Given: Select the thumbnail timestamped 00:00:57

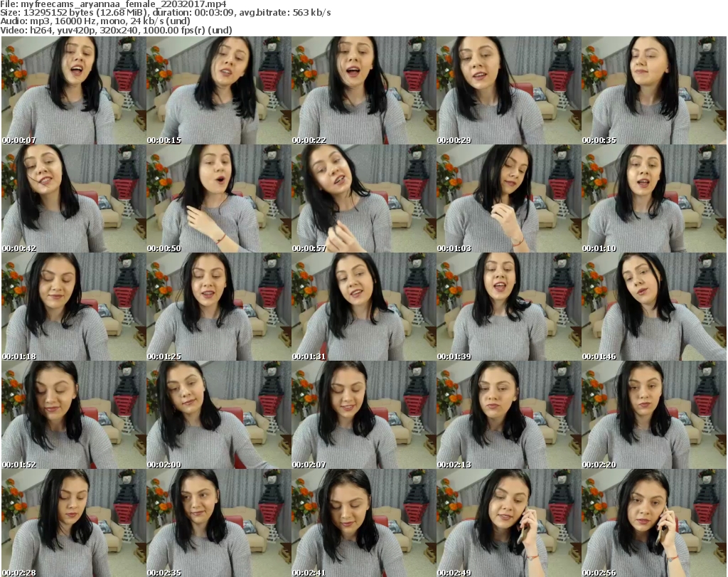Looking at the screenshot, I should (363, 198).
